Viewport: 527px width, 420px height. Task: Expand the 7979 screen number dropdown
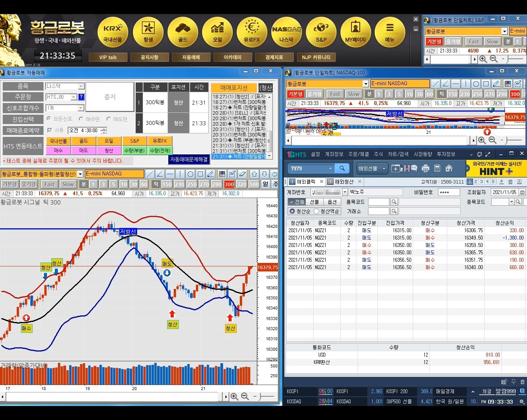click(x=330, y=168)
